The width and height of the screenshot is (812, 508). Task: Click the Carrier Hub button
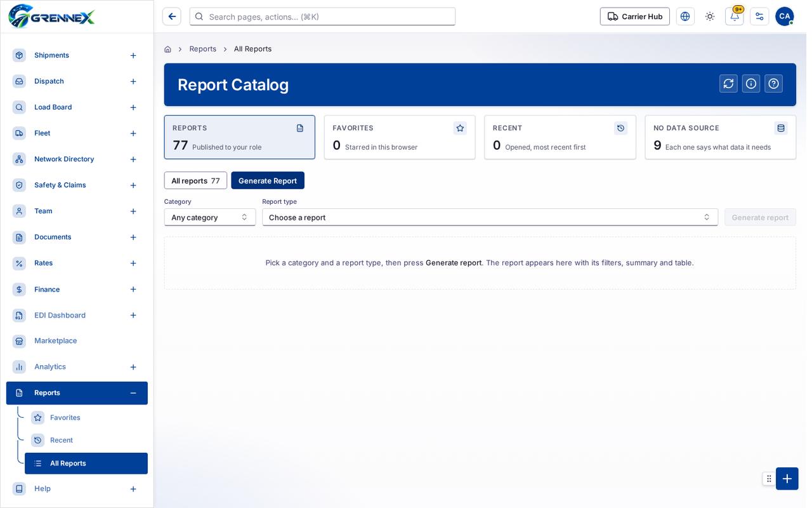coord(635,17)
